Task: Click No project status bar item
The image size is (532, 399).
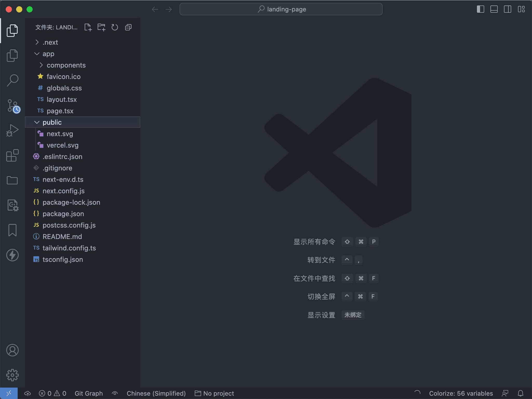Action: pos(214,393)
